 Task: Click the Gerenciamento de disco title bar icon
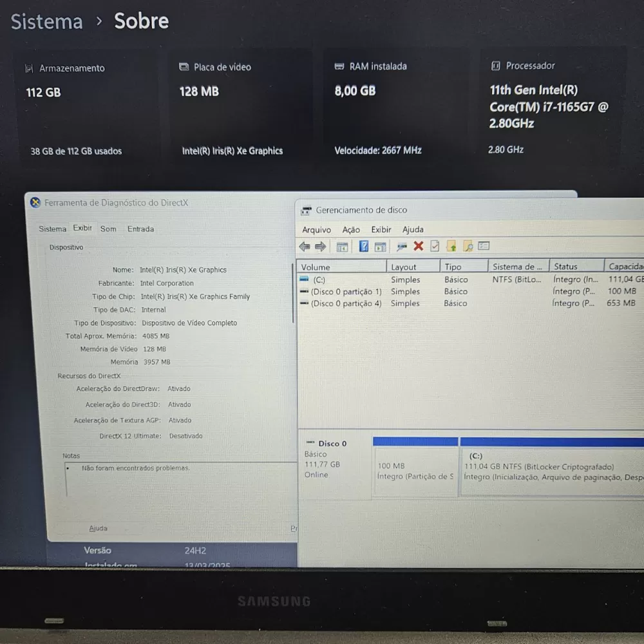click(306, 211)
